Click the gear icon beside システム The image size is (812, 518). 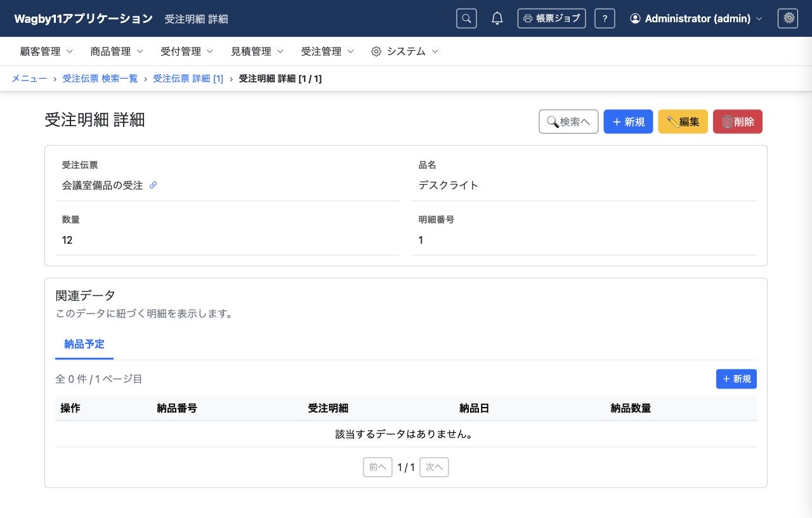click(x=376, y=51)
